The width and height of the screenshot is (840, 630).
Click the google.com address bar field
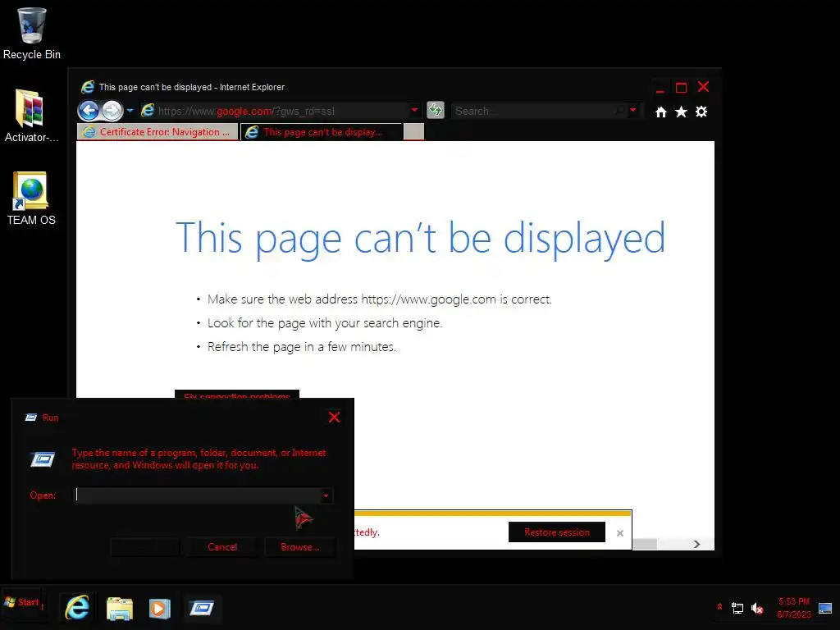point(274,111)
